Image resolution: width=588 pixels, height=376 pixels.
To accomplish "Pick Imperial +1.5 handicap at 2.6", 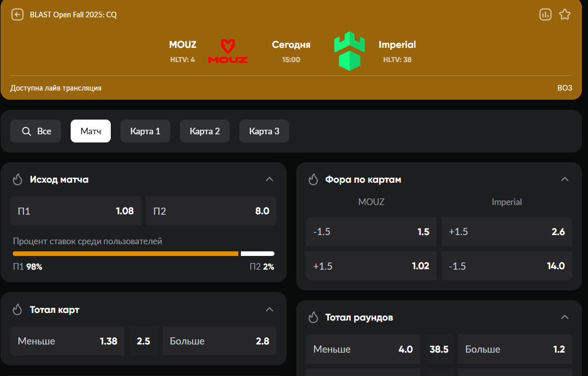I will point(507,232).
